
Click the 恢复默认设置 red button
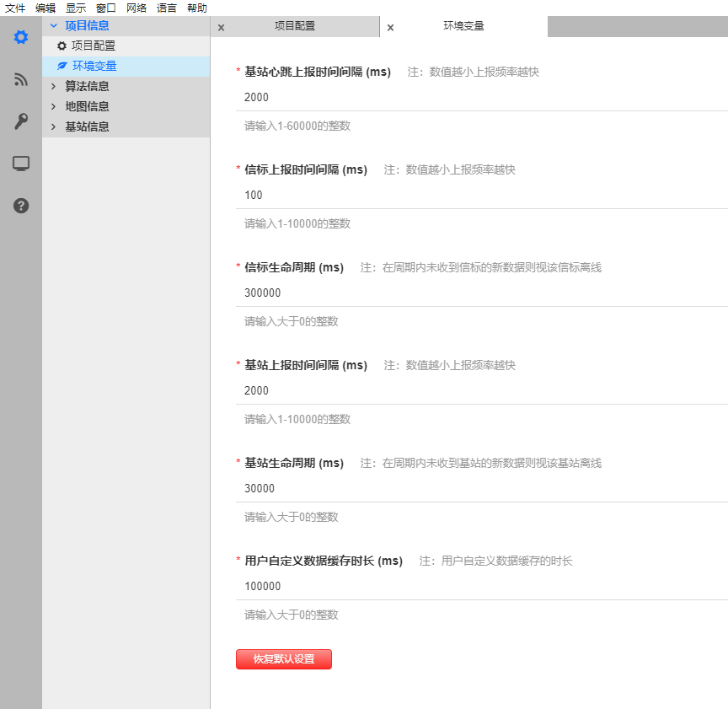[x=283, y=658]
